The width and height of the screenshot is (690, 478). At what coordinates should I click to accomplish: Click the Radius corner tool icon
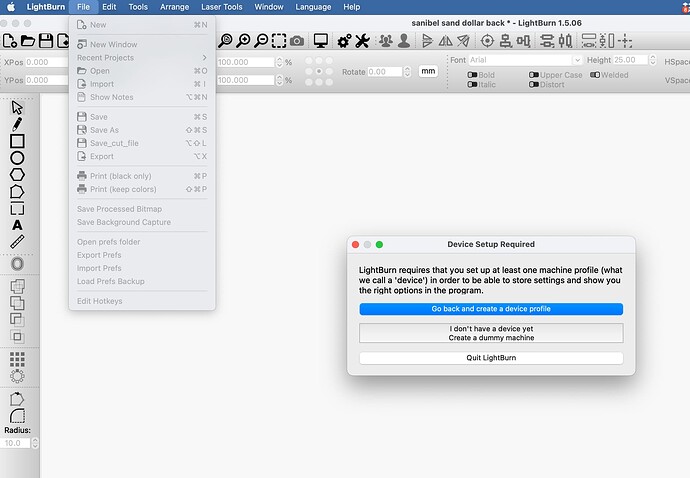[17, 415]
